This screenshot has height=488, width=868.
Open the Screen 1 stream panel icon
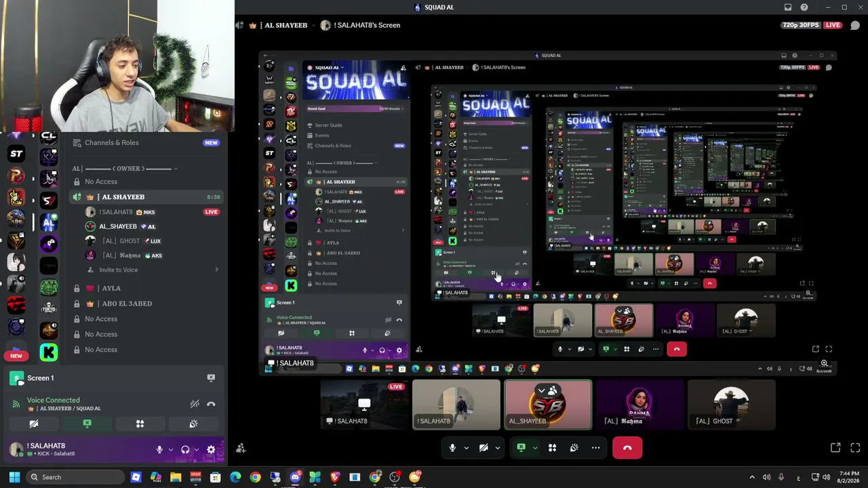pyautogui.click(x=16, y=378)
